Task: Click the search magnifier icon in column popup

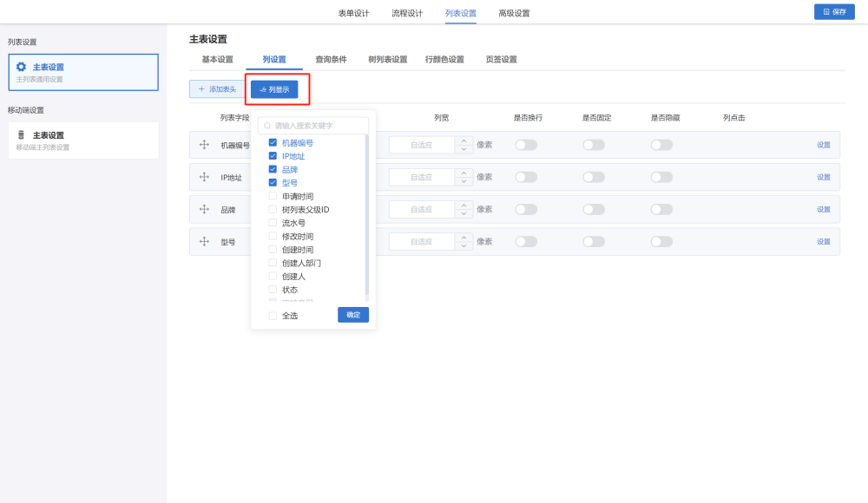Action: [268, 126]
